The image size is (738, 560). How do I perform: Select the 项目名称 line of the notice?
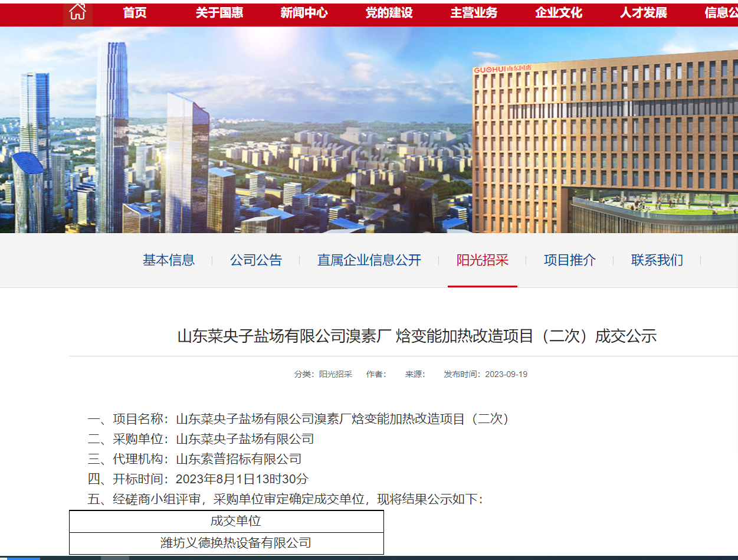[299, 419]
